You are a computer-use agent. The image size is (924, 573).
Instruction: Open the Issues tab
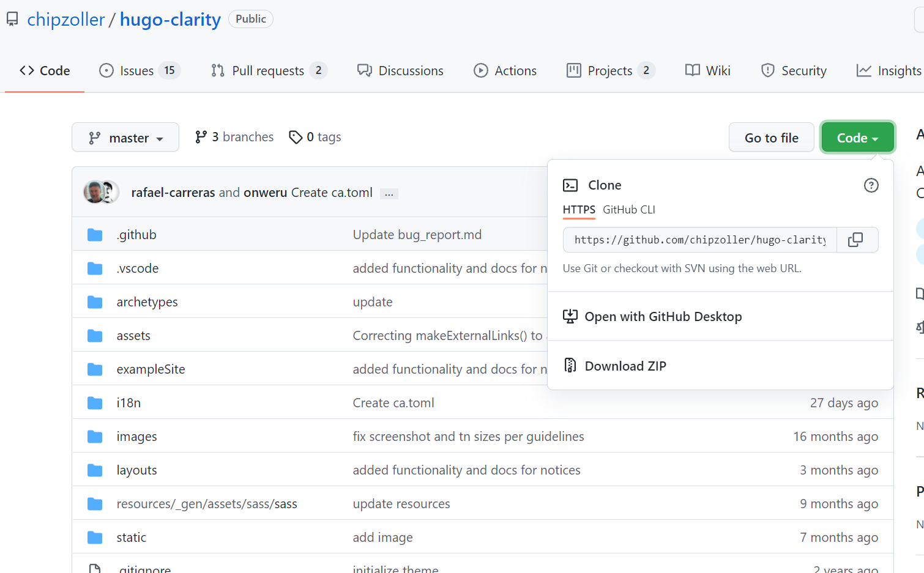[136, 71]
